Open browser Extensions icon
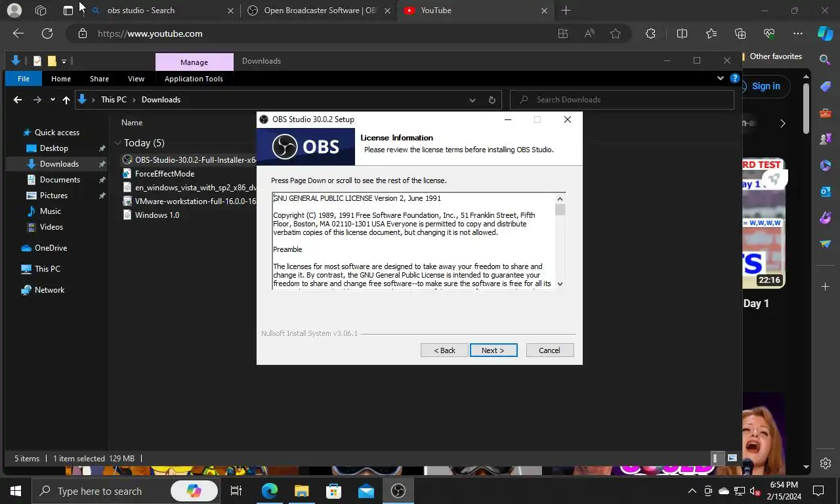Viewport: 840px width, 504px height. click(x=650, y=33)
